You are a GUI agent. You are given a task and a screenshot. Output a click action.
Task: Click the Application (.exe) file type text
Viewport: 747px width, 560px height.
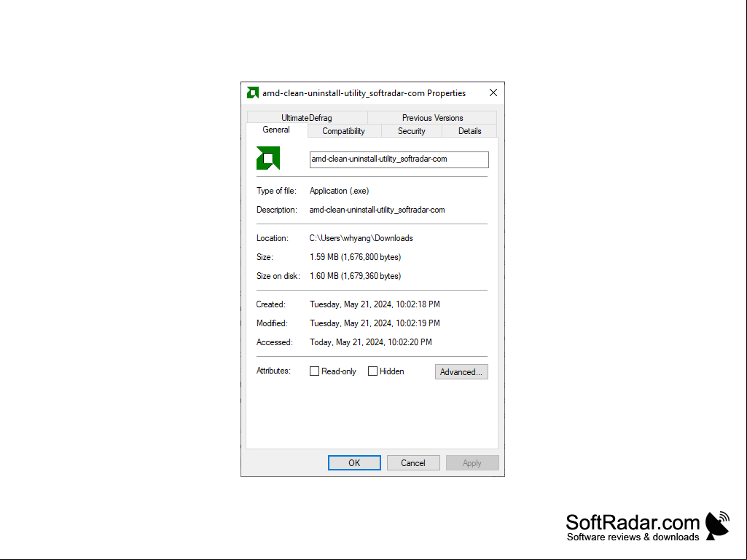339,191
